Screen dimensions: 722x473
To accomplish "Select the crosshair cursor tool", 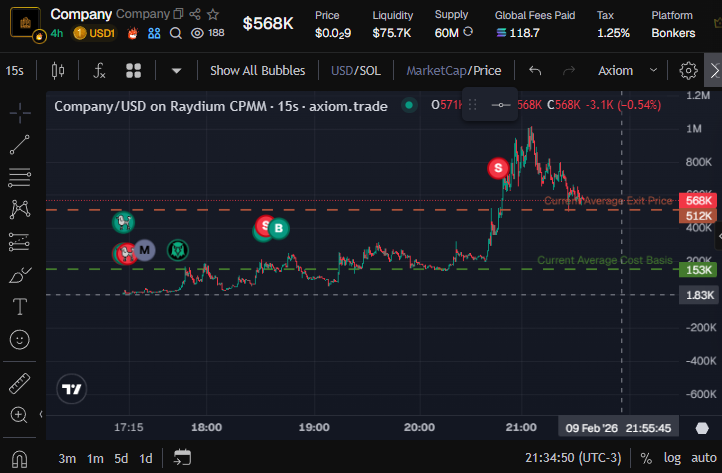I will [x=20, y=113].
